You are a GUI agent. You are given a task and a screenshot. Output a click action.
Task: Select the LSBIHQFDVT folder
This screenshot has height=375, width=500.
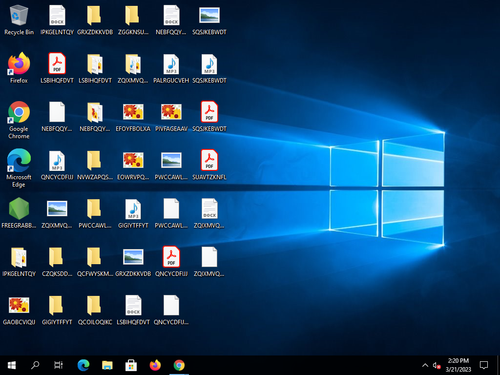pyautogui.click(x=95, y=68)
